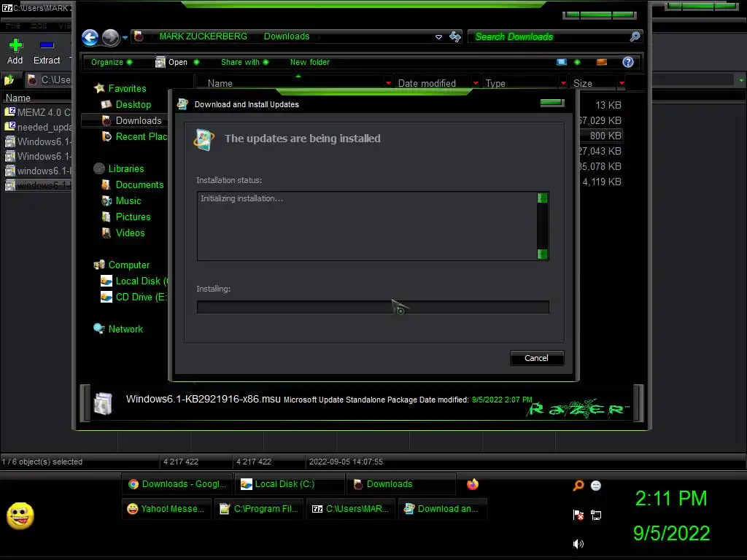Switch to Downloads - Google Chrome taskbar item

pyautogui.click(x=177, y=484)
